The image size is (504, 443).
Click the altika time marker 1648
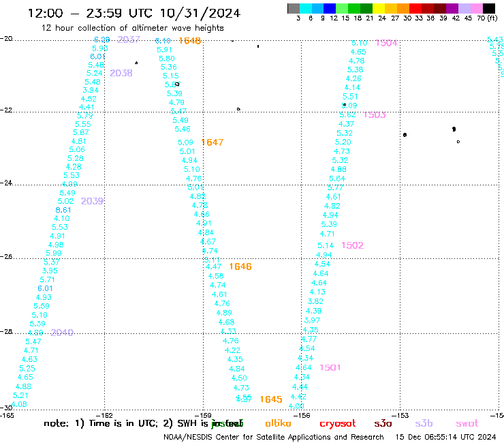click(x=190, y=41)
